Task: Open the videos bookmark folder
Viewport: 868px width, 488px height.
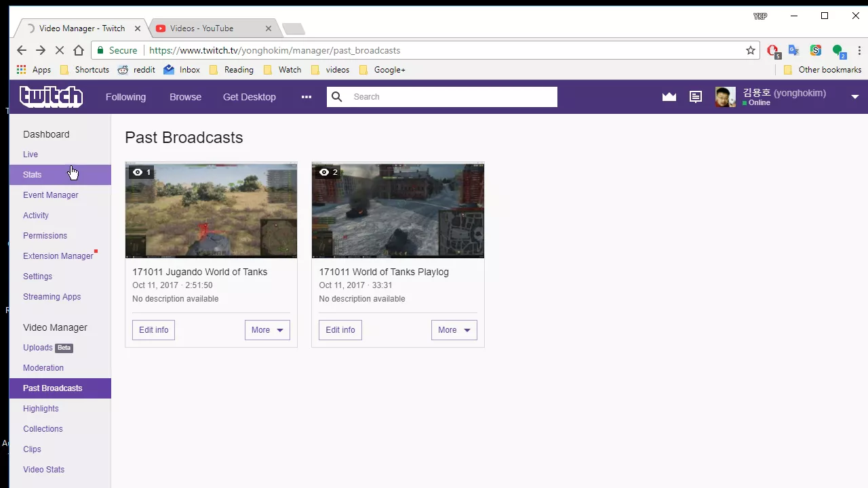Action: [330, 70]
